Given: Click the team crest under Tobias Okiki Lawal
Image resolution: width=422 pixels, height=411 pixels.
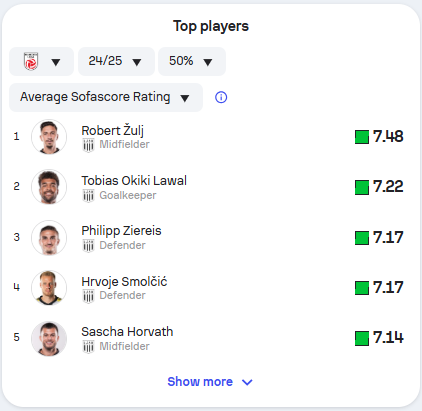Looking at the screenshot, I should point(88,196).
